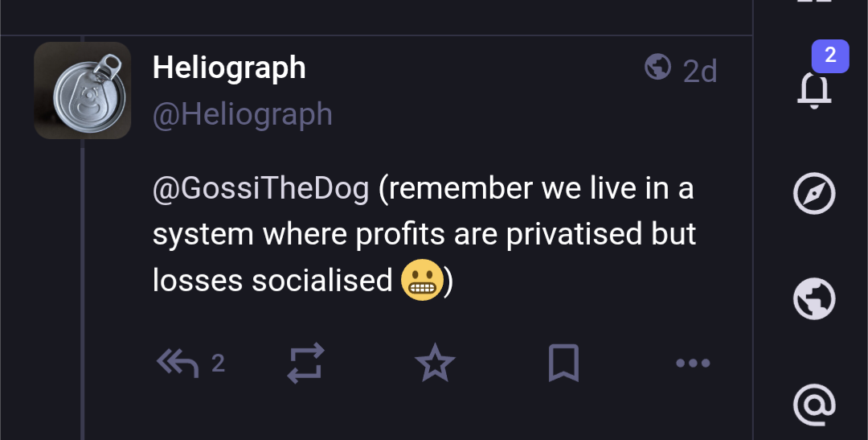Click the thread connector line below avatar
868x440 pixels.
83,282
